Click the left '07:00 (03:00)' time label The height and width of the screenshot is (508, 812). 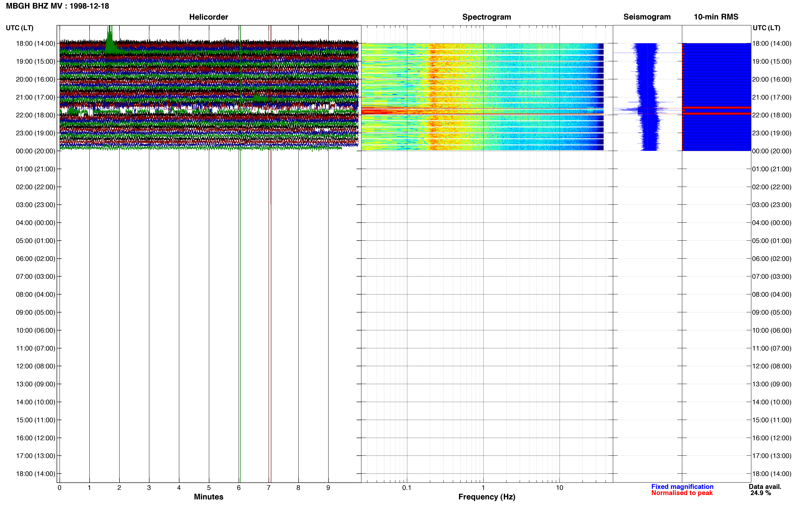click(x=36, y=277)
